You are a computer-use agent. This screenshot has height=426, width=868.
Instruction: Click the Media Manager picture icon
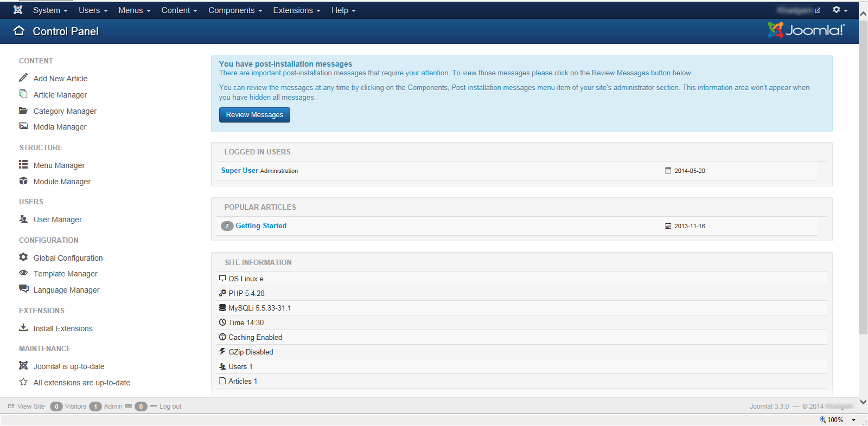[23, 126]
